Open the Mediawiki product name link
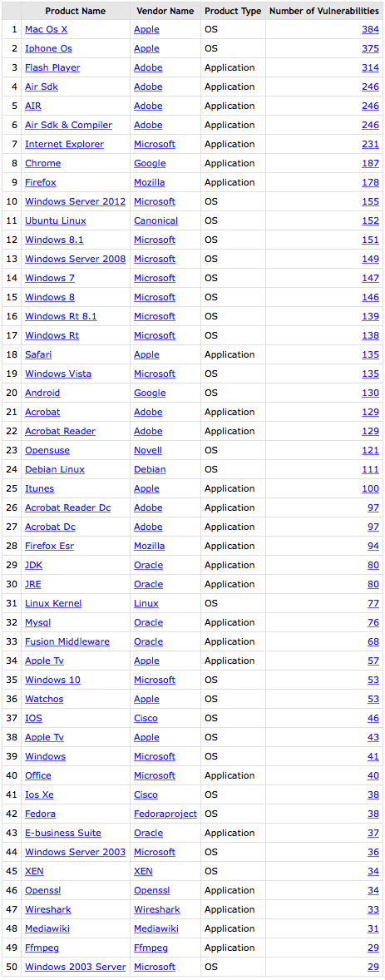The image size is (385, 980). pos(47,928)
